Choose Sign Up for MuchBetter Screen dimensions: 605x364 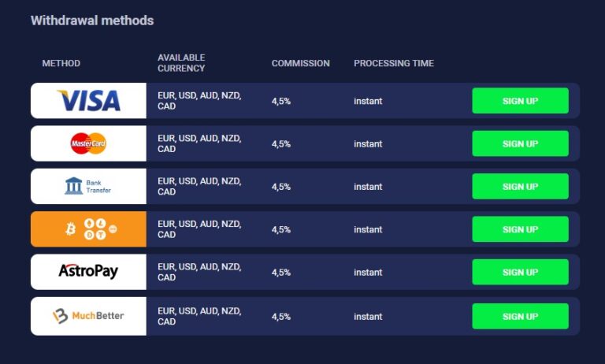coord(520,316)
